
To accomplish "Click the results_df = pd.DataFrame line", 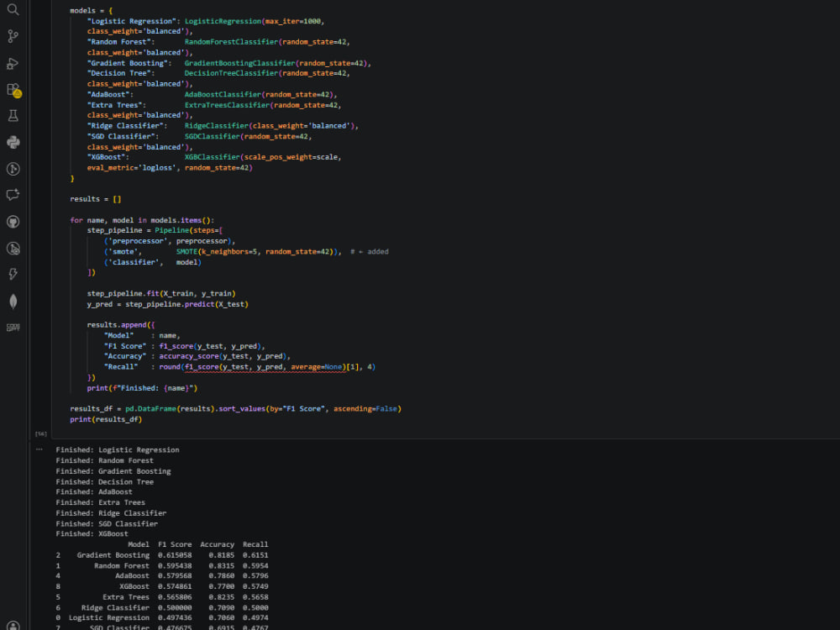I will (235, 409).
